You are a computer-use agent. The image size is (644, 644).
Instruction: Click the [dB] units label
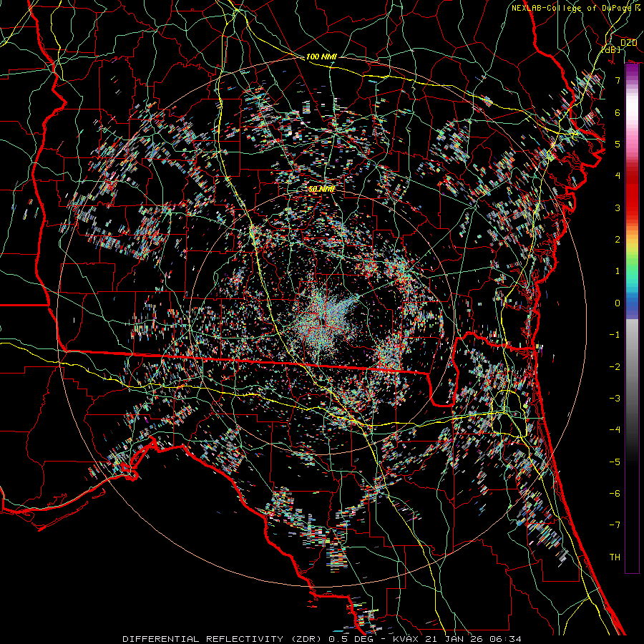[610, 49]
